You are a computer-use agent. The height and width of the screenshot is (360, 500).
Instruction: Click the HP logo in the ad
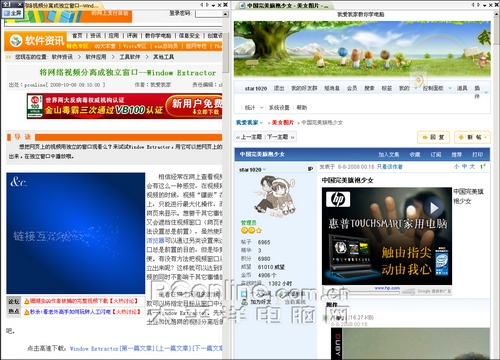338,199
